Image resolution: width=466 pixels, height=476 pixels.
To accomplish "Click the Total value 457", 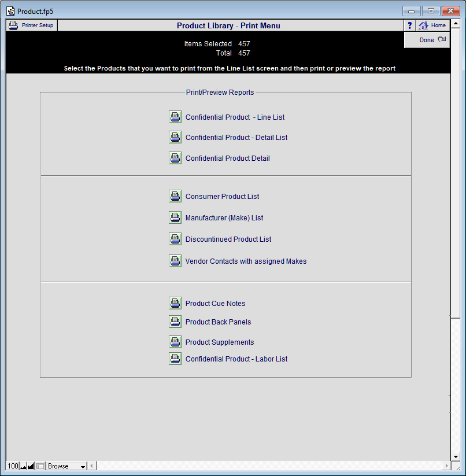I will [244, 53].
